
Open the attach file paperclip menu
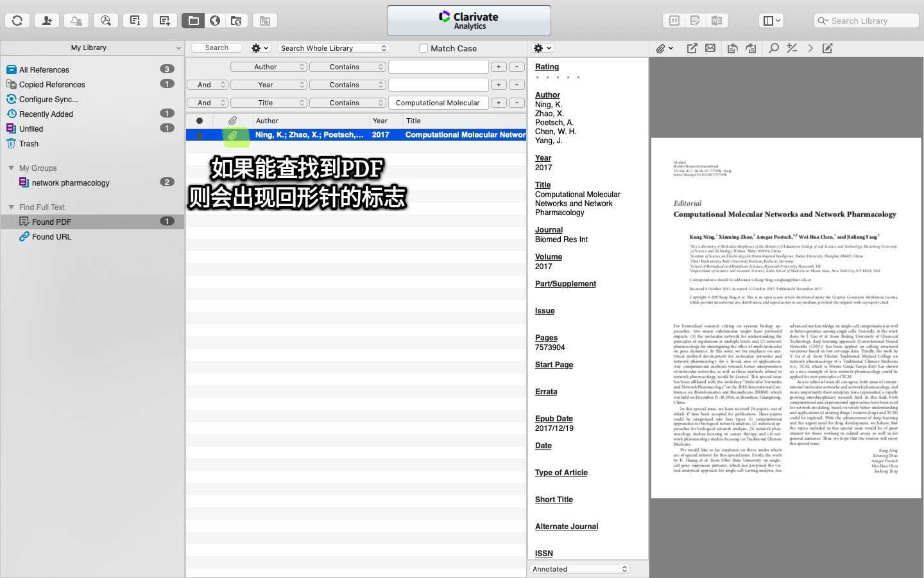click(664, 48)
